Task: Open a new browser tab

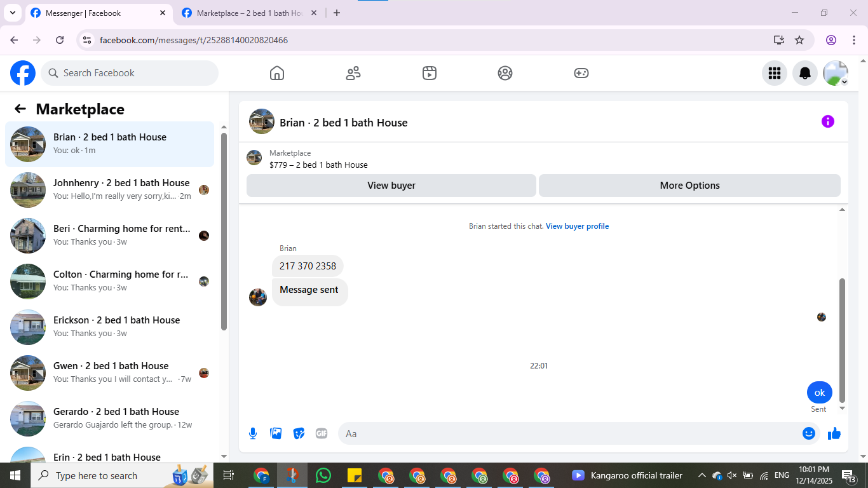Action: 337,13
